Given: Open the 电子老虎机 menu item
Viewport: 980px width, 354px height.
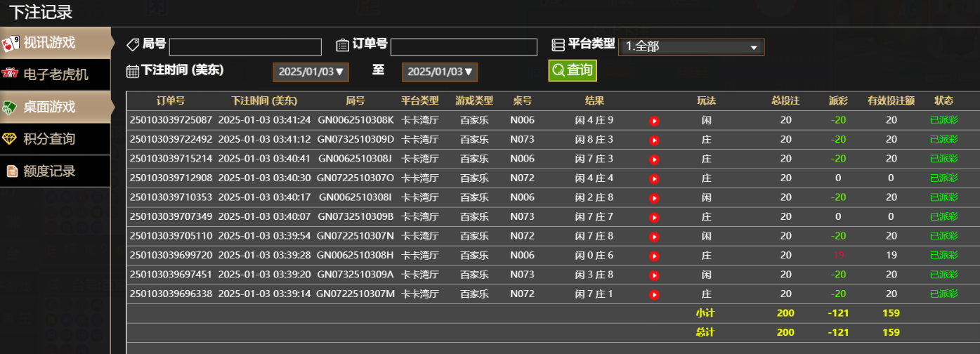Looking at the screenshot, I should [55, 74].
